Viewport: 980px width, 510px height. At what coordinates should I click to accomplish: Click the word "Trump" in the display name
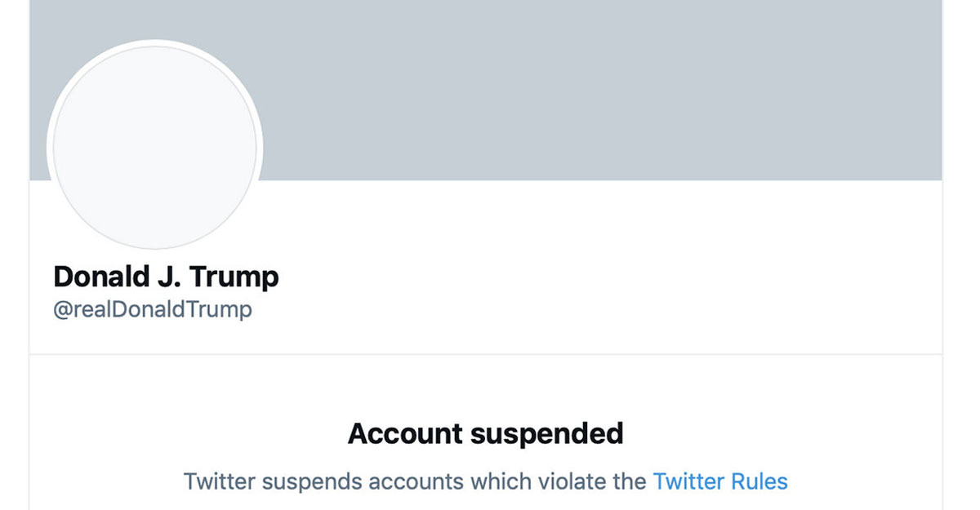(x=234, y=277)
